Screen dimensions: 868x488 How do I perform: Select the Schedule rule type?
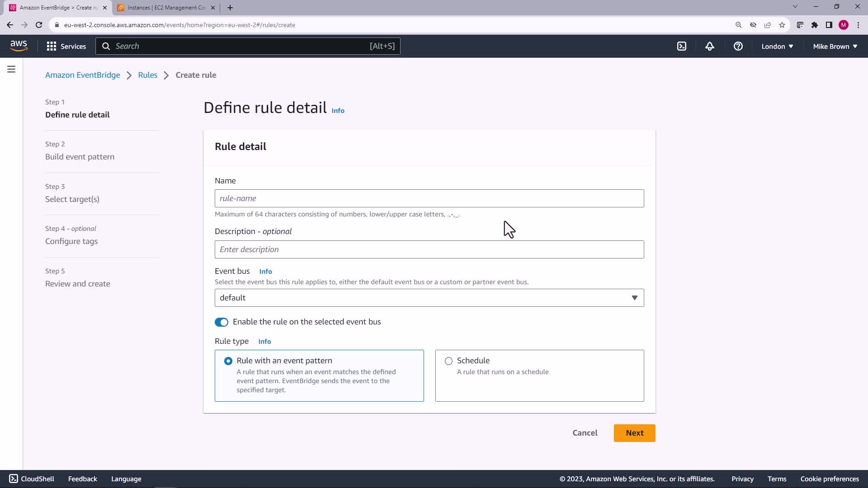click(448, 361)
